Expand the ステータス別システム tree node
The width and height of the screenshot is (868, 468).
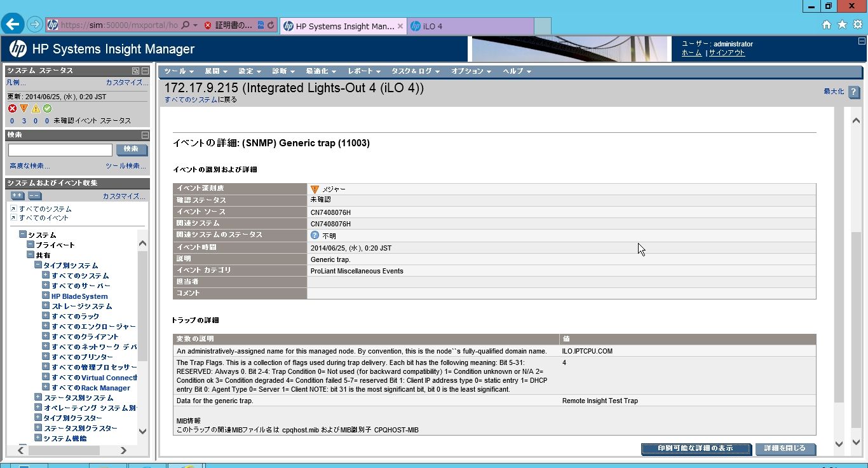click(x=38, y=397)
